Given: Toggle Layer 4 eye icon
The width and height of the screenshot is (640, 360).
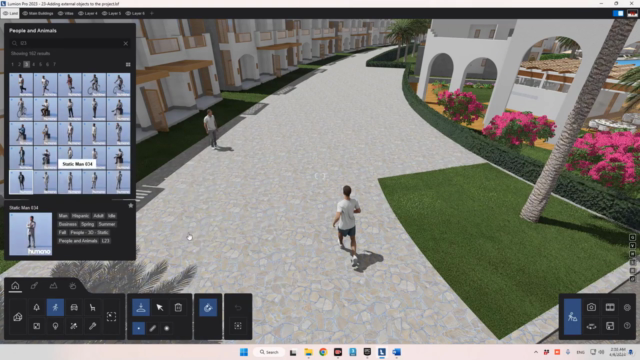Looking at the screenshot, I should [81, 13].
